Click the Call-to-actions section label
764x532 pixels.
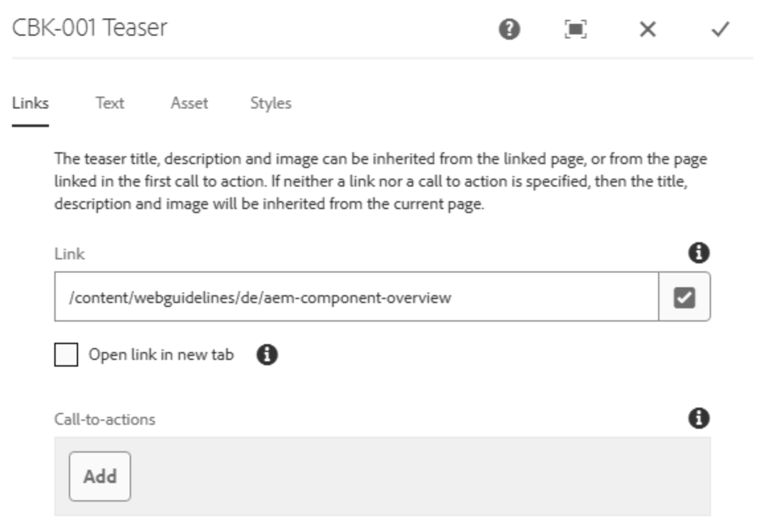[x=105, y=419]
